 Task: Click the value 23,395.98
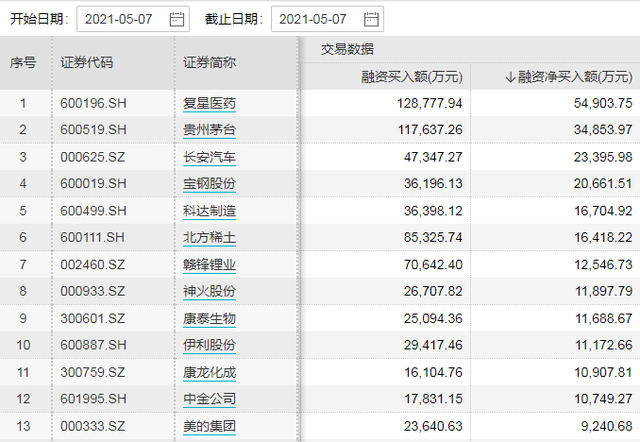(x=603, y=157)
